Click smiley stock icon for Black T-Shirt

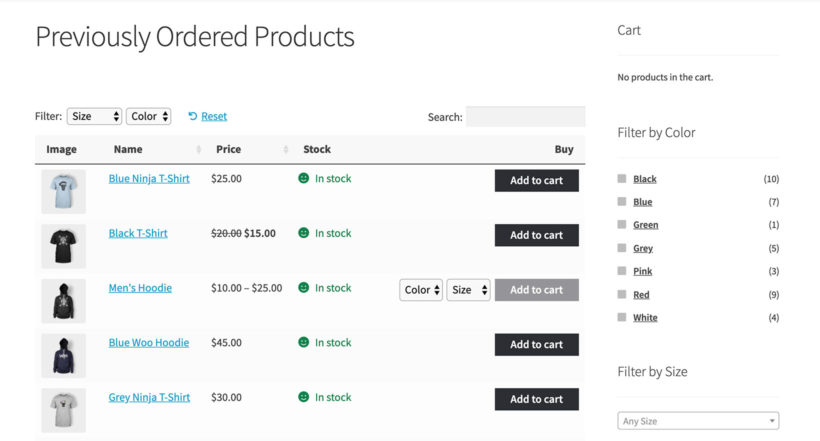click(303, 232)
